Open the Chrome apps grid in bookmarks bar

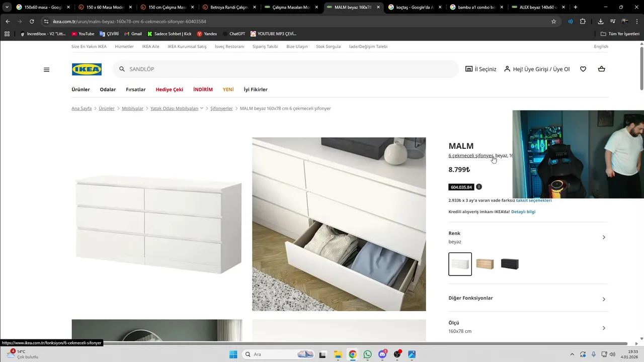(x=7, y=34)
